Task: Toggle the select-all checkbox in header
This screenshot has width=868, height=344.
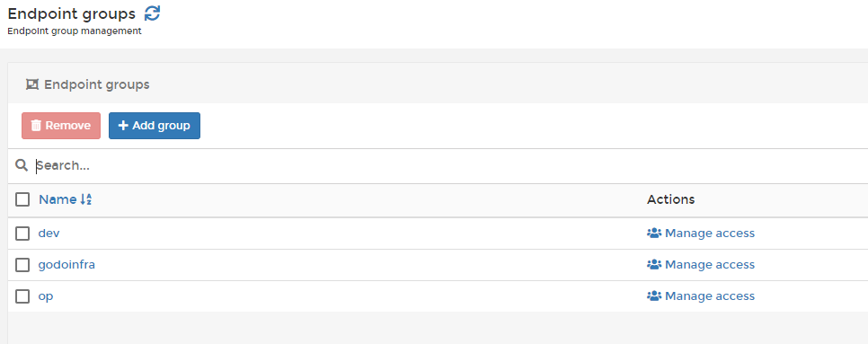Action: pyautogui.click(x=22, y=199)
